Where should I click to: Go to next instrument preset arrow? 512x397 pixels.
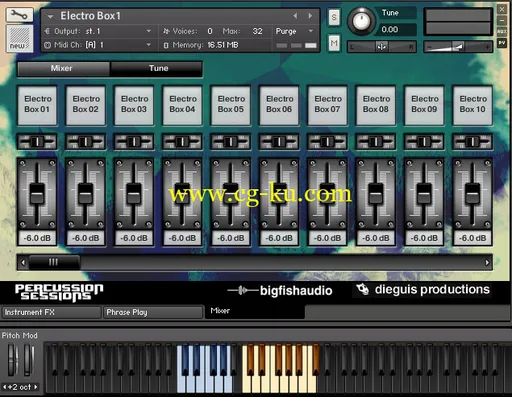(x=310, y=16)
